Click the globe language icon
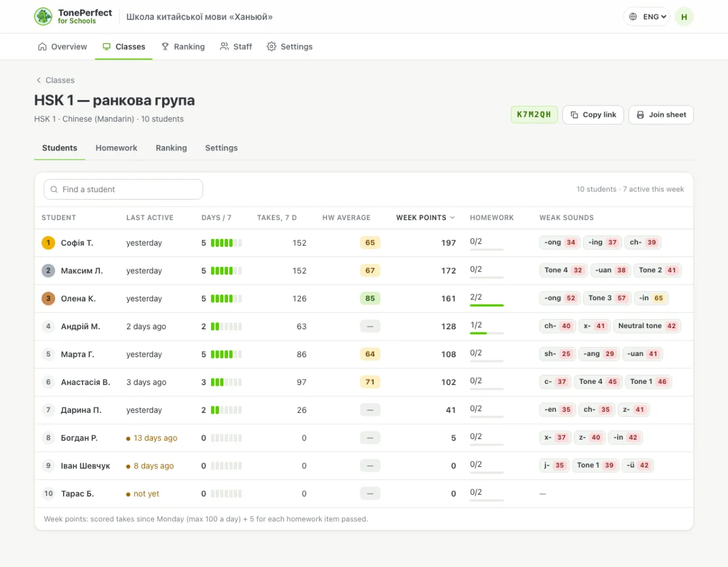Screen dimensions: 728x567 pos(634,17)
